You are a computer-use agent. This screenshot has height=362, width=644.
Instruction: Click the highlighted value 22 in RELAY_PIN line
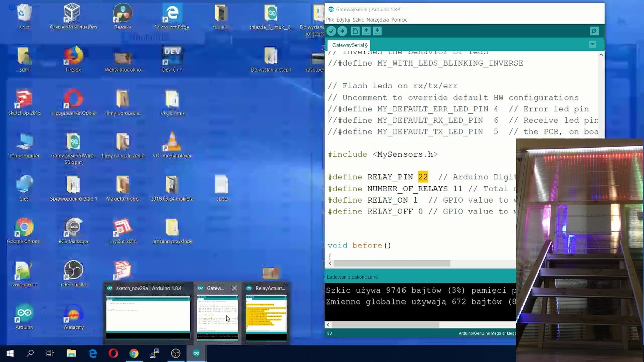click(x=423, y=177)
